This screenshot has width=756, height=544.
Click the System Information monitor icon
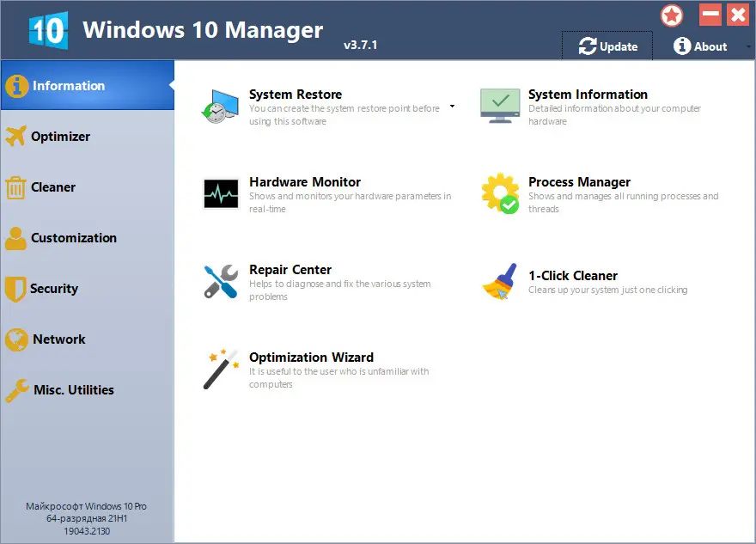[x=500, y=106]
